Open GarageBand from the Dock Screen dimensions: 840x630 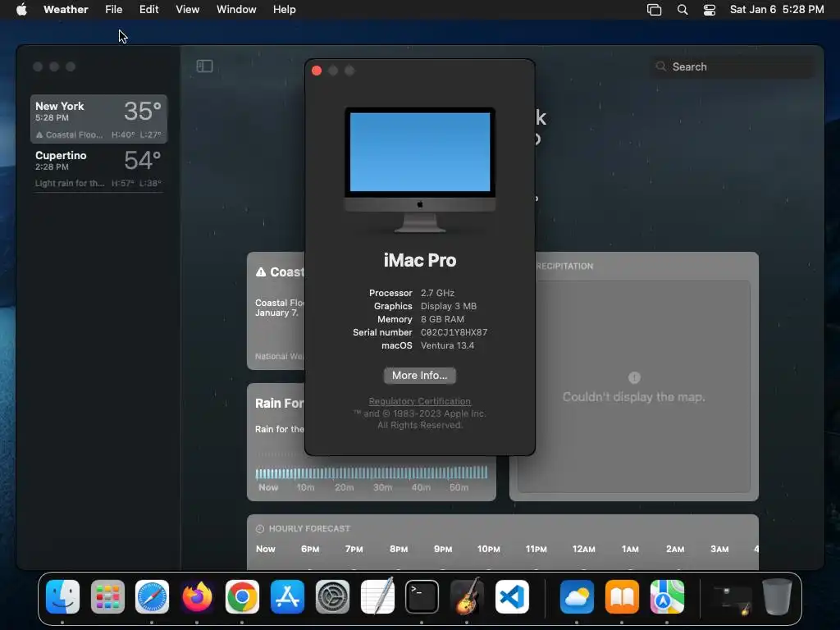coord(467,597)
